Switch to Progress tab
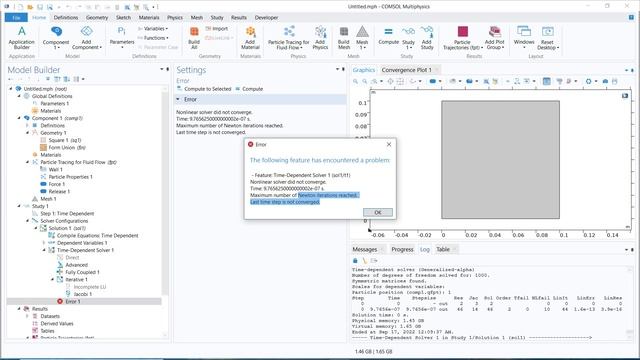This screenshot has height=360, width=640. point(402,249)
